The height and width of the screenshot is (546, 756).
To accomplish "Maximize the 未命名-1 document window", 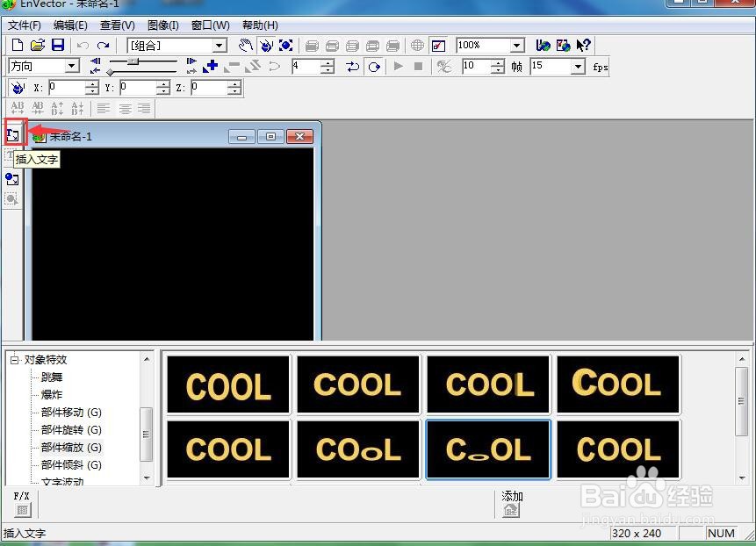I will click(270, 137).
